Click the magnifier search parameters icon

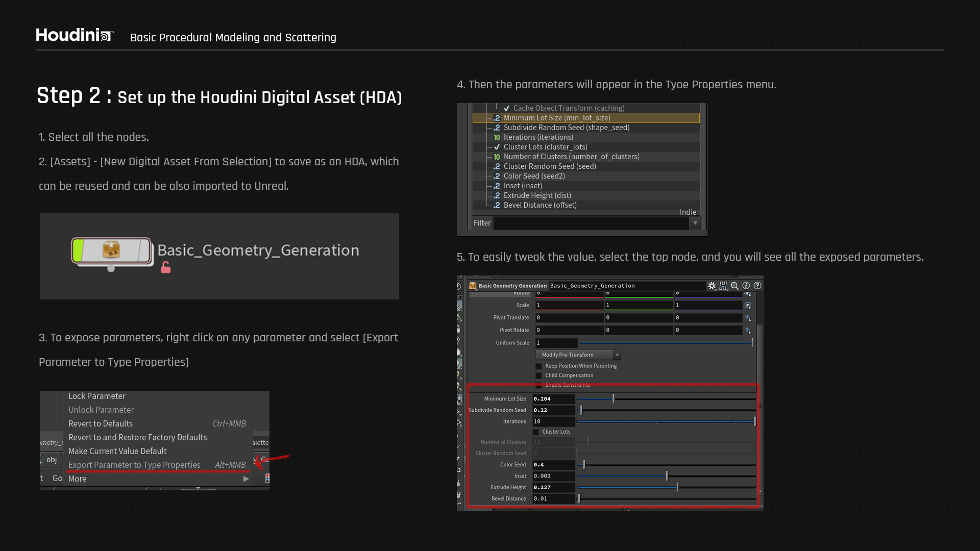734,286
